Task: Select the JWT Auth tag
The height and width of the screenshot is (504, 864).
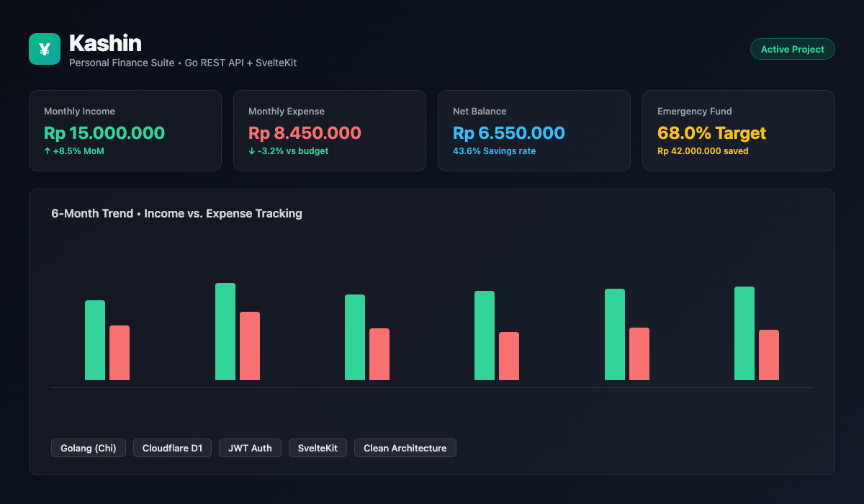Action: click(x=251, y=448)
